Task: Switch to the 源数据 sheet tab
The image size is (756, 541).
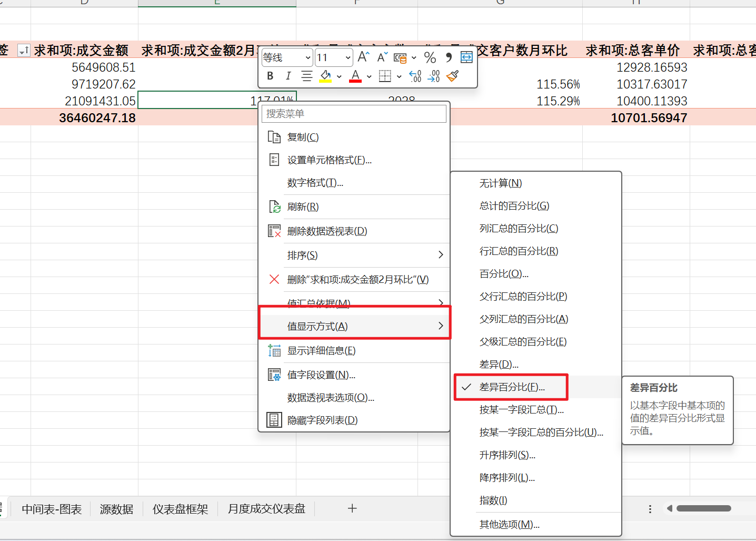Action: pyautogui.click(x=116, y=508)
